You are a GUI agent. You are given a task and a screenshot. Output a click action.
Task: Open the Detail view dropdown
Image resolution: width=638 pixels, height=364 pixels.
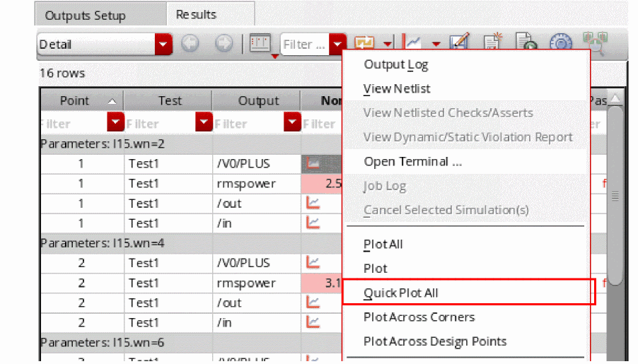163,44
